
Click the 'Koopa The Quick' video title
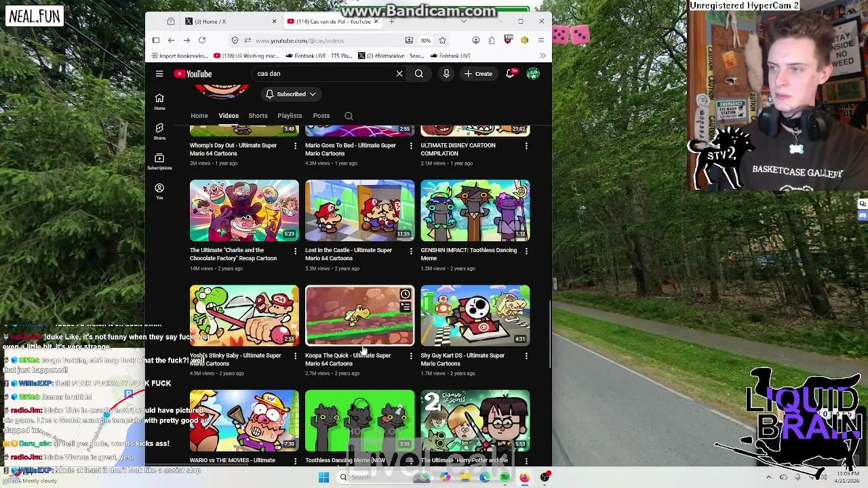[x=348, y=359]
